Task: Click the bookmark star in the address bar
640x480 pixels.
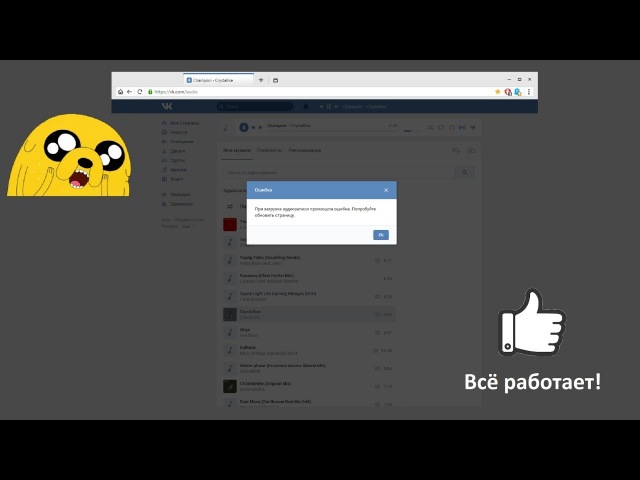Action: [498, 92]
